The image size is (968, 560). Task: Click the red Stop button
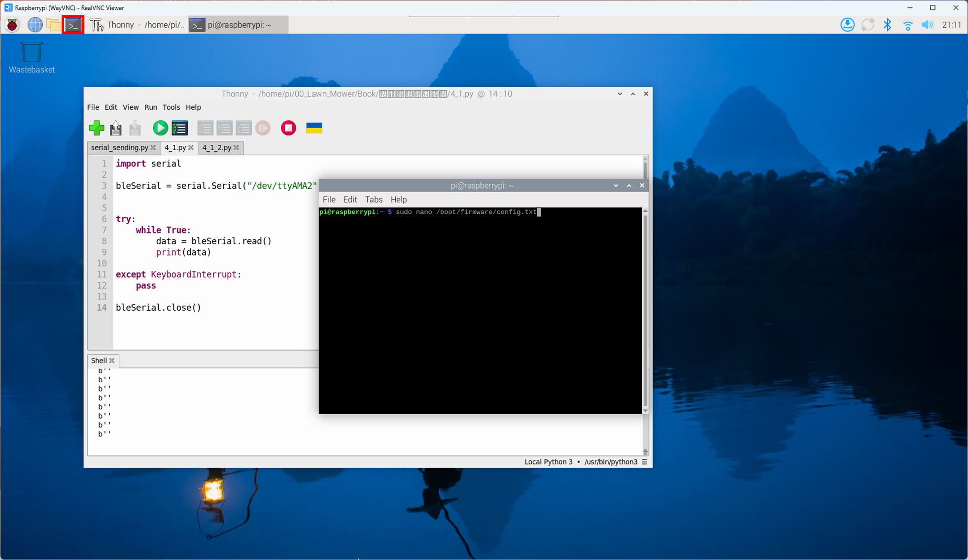(x=288, y=128)
